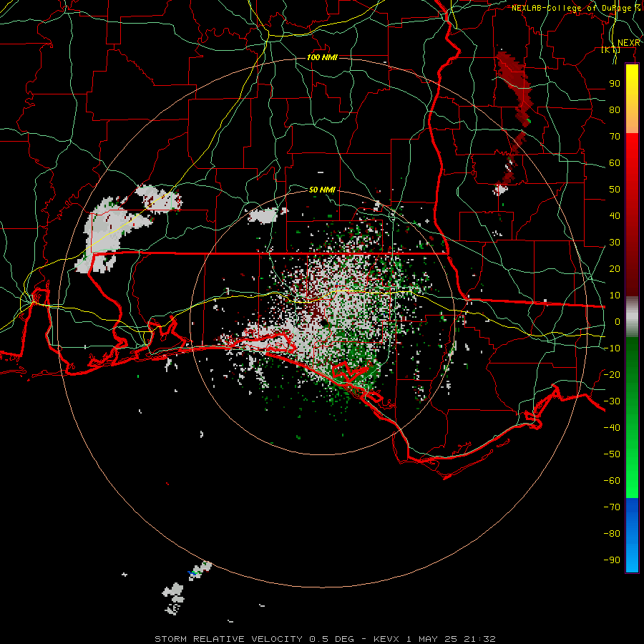Click the -90 value on velocity scale
644x644 pixels.
[612, 560]
